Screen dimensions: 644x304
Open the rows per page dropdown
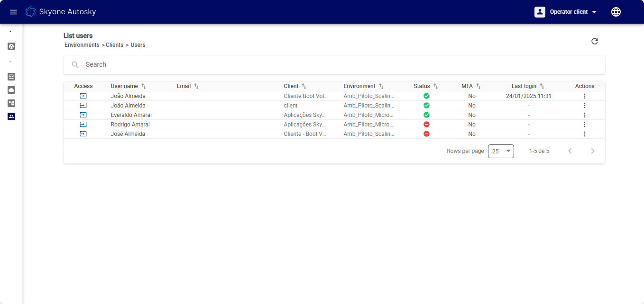tap(501, 151)
